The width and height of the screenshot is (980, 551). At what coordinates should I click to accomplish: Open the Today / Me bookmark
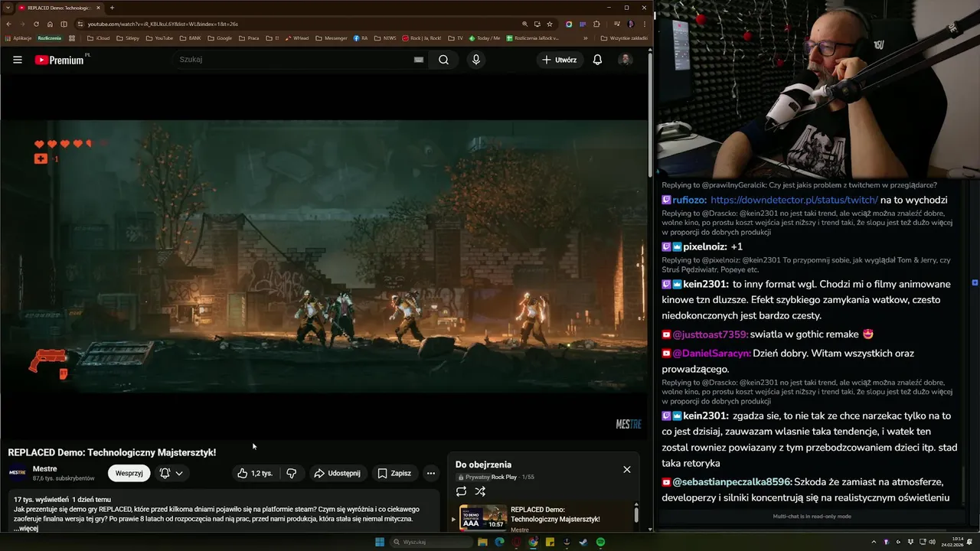point(484,37)
